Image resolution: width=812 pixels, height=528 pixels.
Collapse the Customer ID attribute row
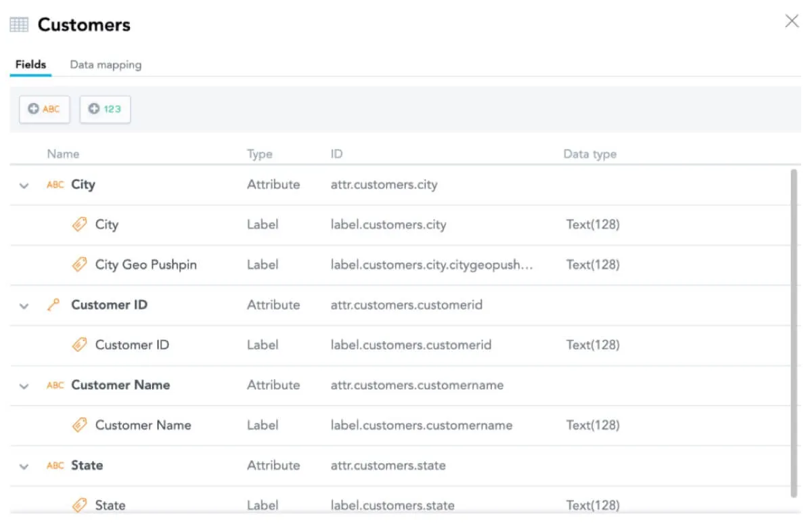coord(24,306)
